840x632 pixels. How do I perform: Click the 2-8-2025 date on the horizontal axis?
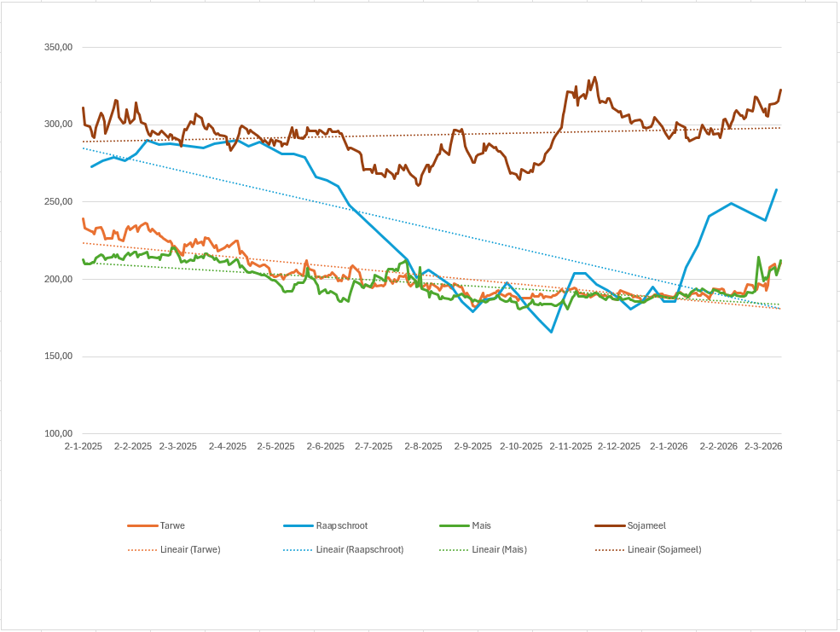pyautogui.click(x=423, y=446)
